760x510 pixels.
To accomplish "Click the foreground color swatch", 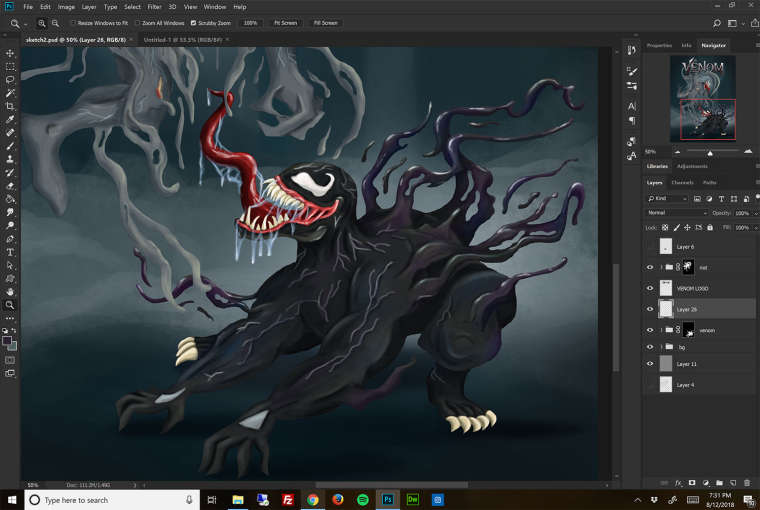I will [x=7, y=341].
